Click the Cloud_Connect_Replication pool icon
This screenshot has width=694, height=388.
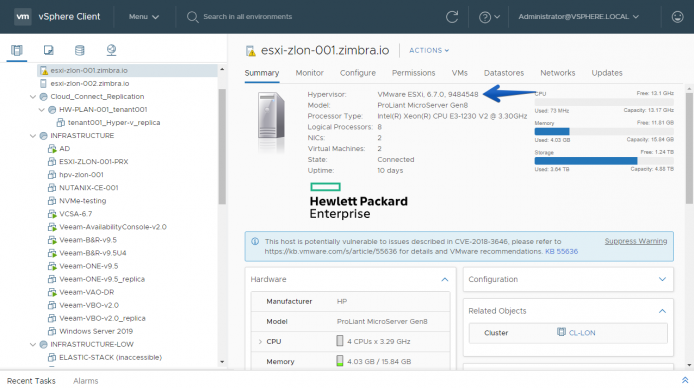point(43,96)
